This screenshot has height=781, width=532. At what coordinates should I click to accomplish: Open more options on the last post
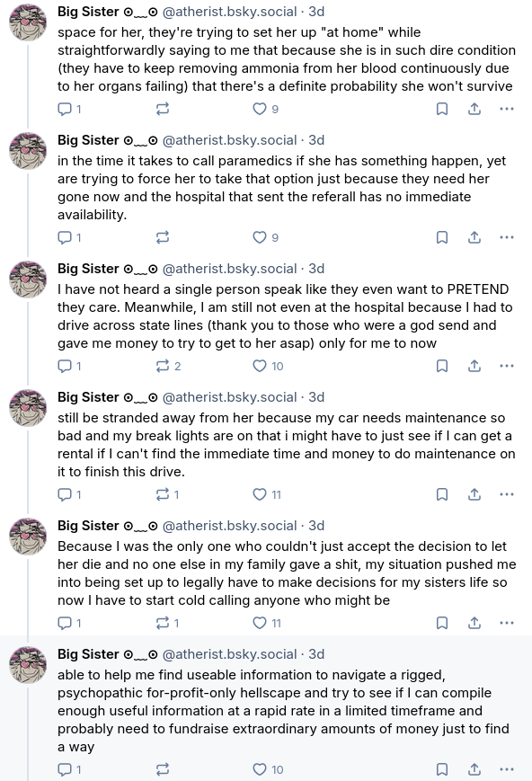[507, 769]
